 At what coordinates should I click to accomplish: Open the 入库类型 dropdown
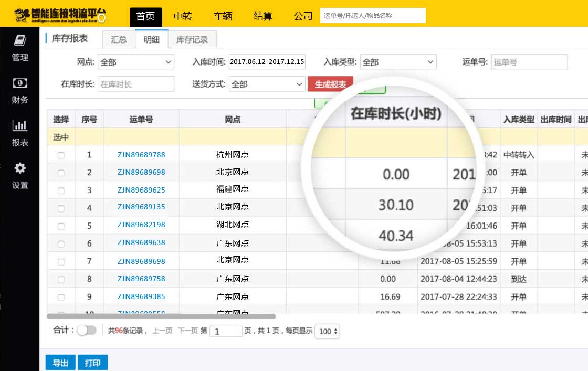pos(398,62)
